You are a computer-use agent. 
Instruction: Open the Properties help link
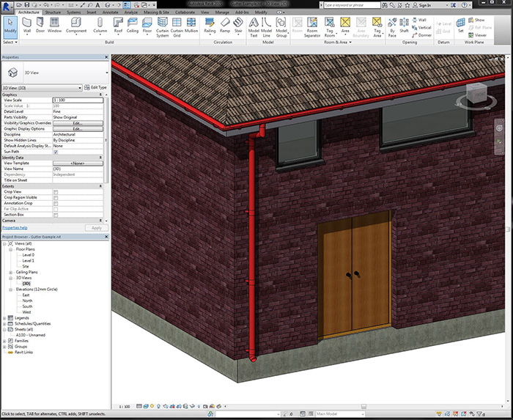pos(14,228)
